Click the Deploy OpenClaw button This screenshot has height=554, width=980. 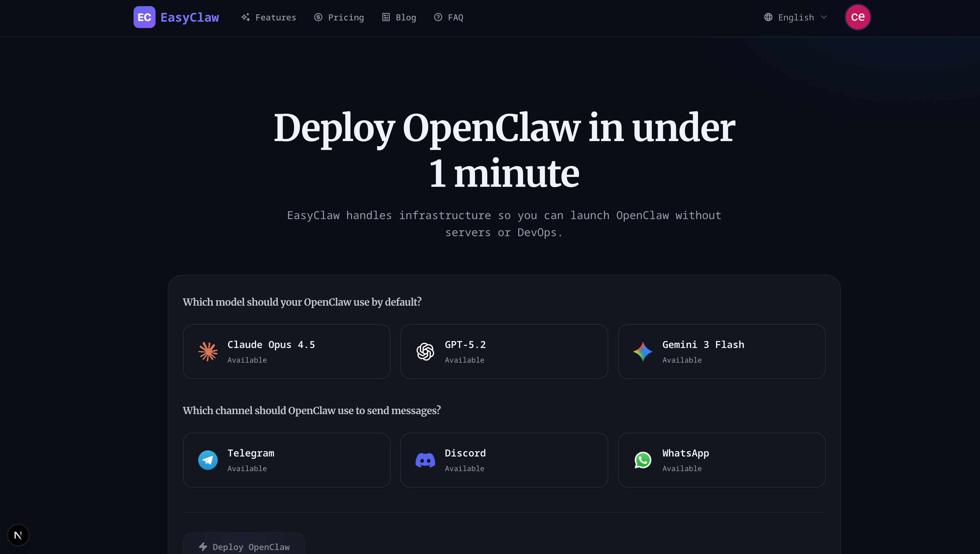click(244, 547)
